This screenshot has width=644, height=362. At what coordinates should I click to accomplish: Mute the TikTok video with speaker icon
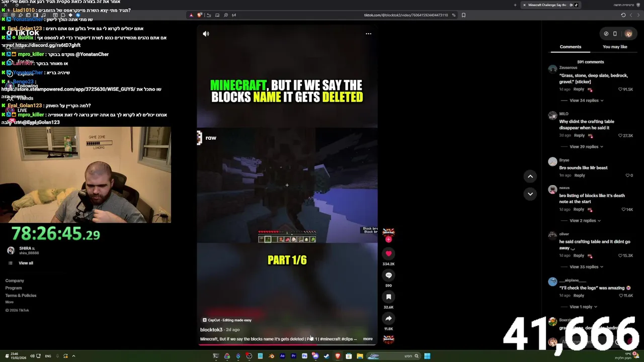206,34
